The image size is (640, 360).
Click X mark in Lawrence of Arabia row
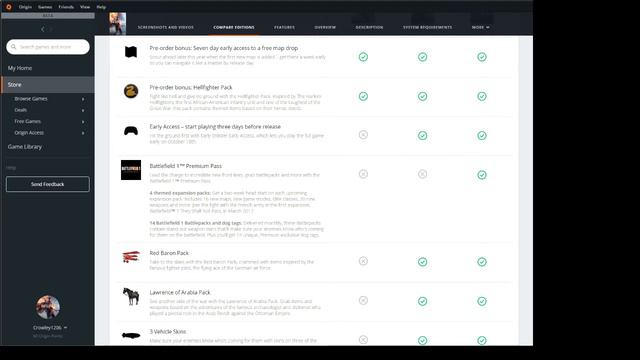click(363, 300)
